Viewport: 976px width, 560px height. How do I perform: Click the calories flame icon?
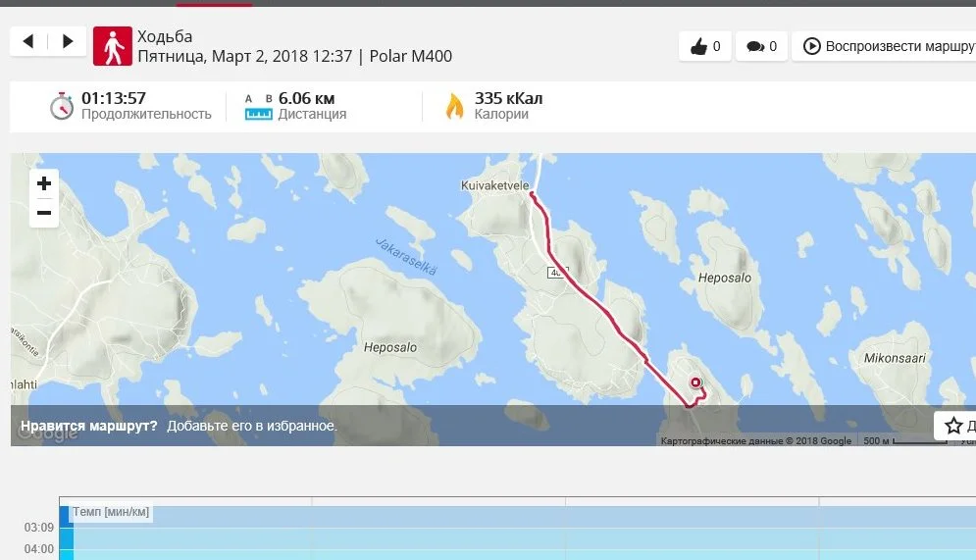[455, 106]
